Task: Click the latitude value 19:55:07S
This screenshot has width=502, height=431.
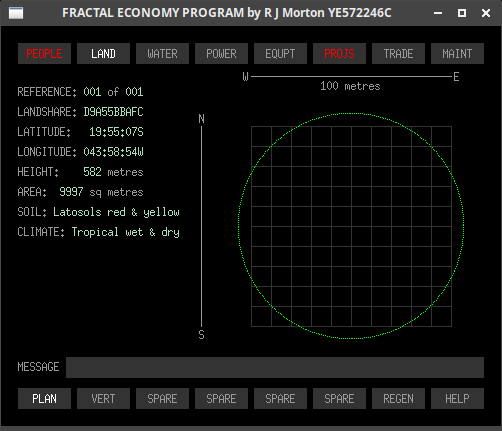Action: [116, 132]
